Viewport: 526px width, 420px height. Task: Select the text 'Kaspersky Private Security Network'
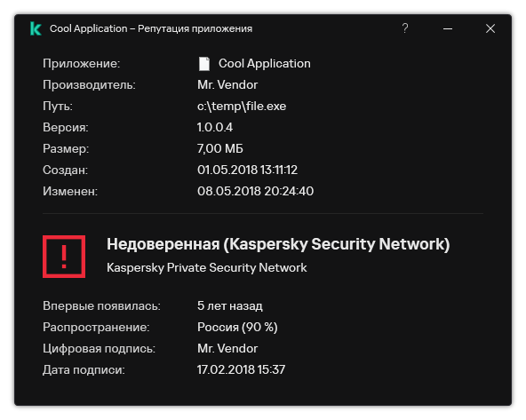207,268
